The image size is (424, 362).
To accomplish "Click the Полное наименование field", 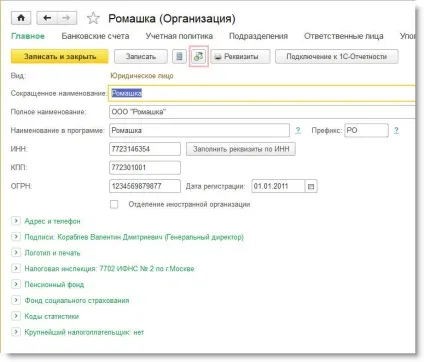I will coord(262,112).
